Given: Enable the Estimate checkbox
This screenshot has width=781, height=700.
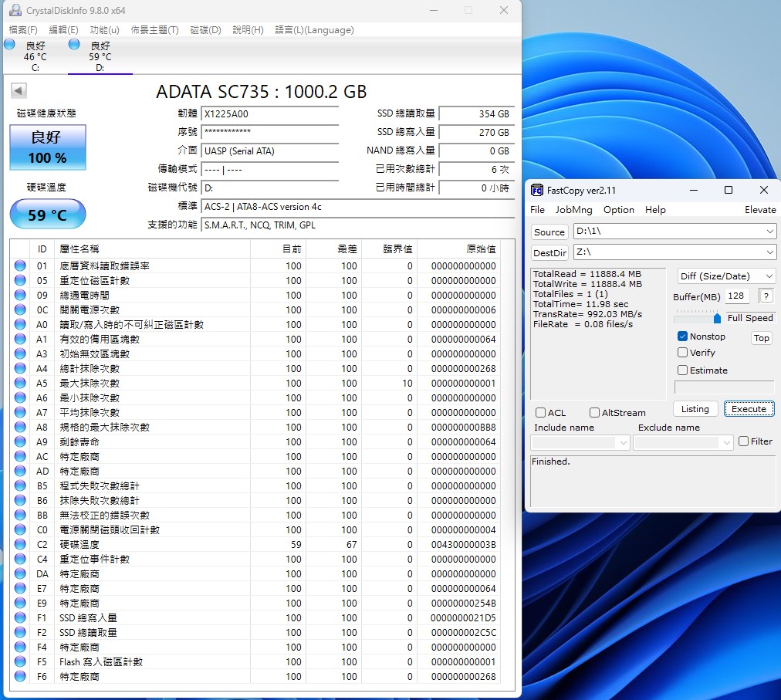Looking at the screenshot, I should point(682,370).
